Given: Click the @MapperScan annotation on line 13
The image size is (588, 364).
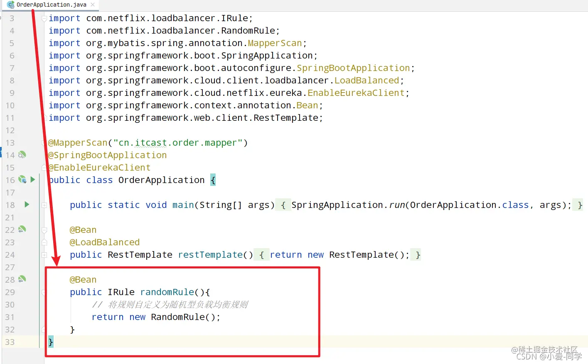Looking at the screenshot, I should [78, 143].
